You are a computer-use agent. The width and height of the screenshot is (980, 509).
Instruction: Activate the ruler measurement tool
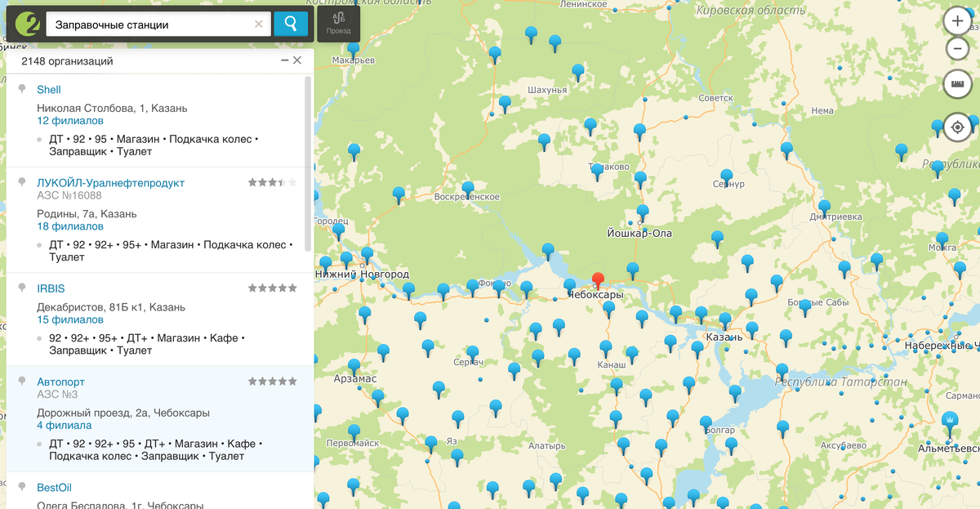[957, 84]
